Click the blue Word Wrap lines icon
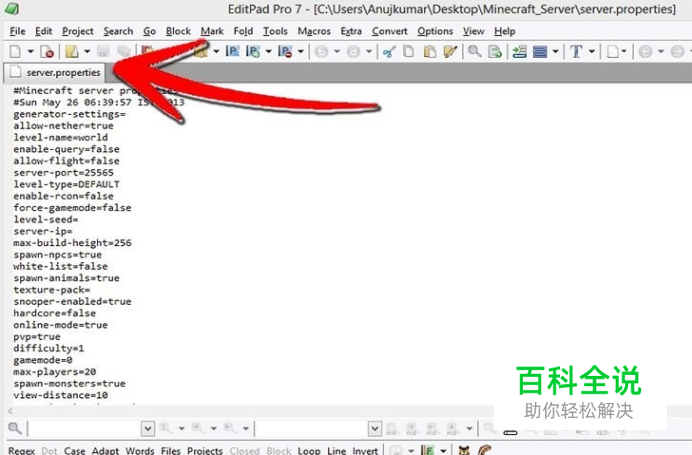 pyautogui.click(x=540, y=52)
